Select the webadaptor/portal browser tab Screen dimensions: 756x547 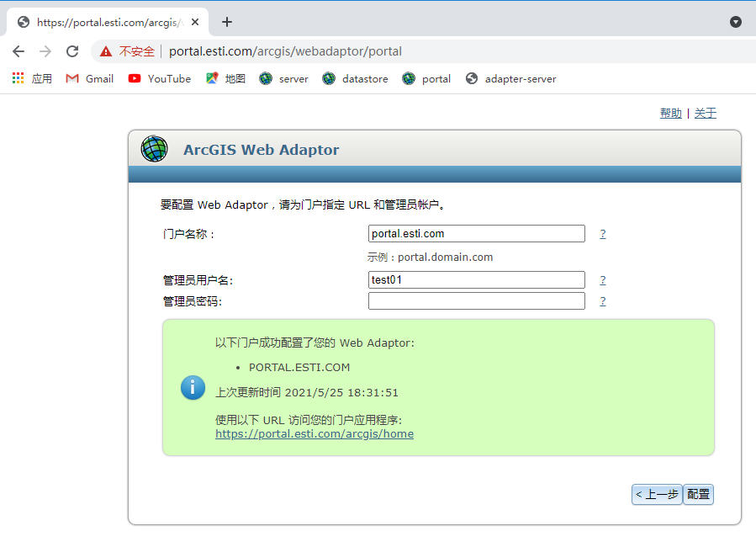point(108,22)
